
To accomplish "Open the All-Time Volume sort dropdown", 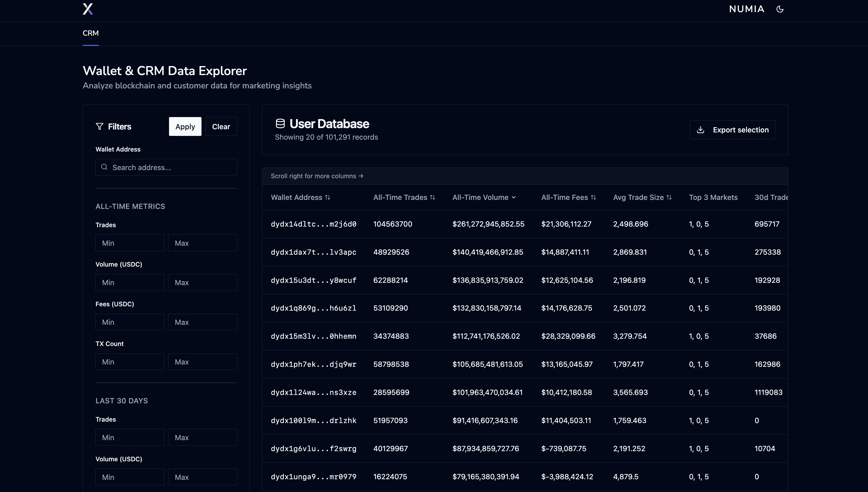I will pos(514,197).
